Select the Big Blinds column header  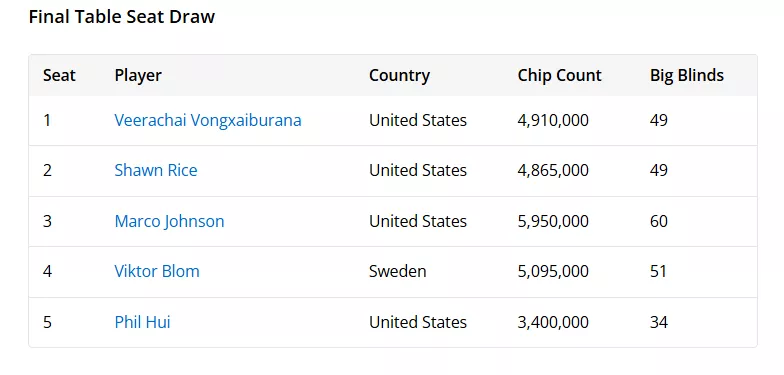687,76
